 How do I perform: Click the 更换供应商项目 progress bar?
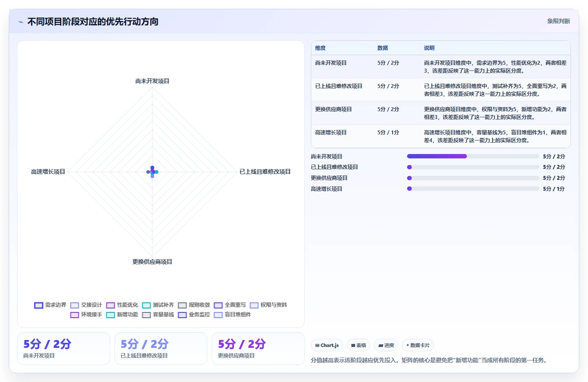(x=473, y=178)
